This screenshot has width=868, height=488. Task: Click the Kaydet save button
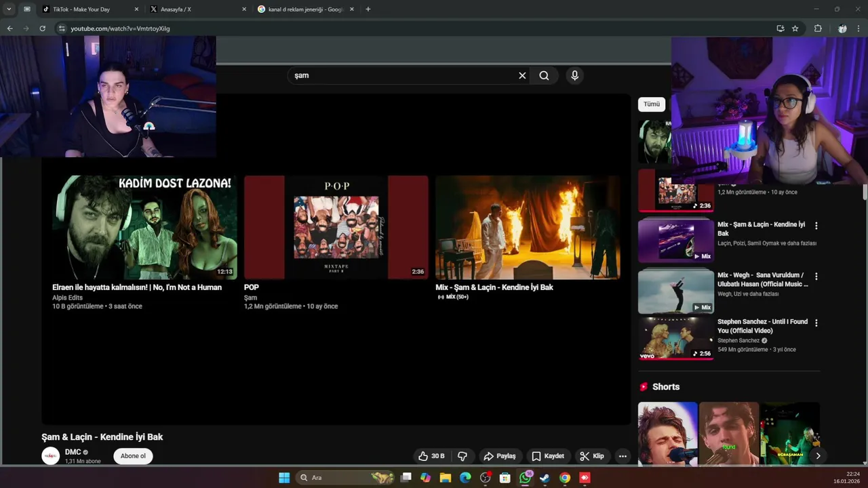(548, 456)
